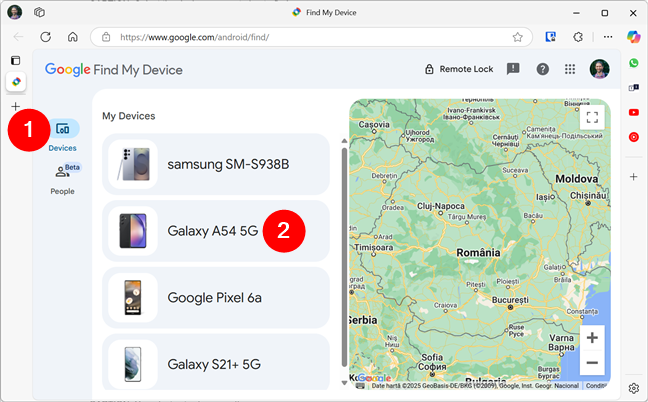Click the samsung SM-S938B phone thumbnail
Viewport: 648px width, 402px height.
click(133, 164)
